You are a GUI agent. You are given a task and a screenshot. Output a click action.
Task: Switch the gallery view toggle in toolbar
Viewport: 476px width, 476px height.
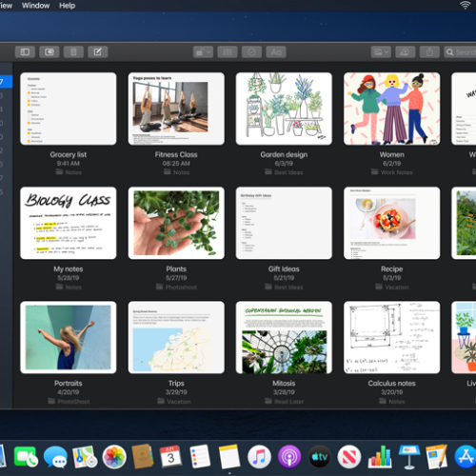50,51
